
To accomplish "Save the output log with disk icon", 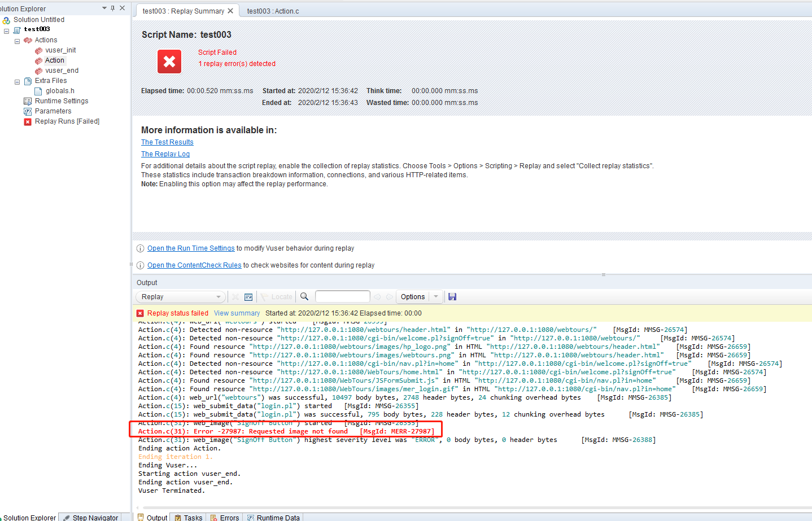I will point(452,297).
